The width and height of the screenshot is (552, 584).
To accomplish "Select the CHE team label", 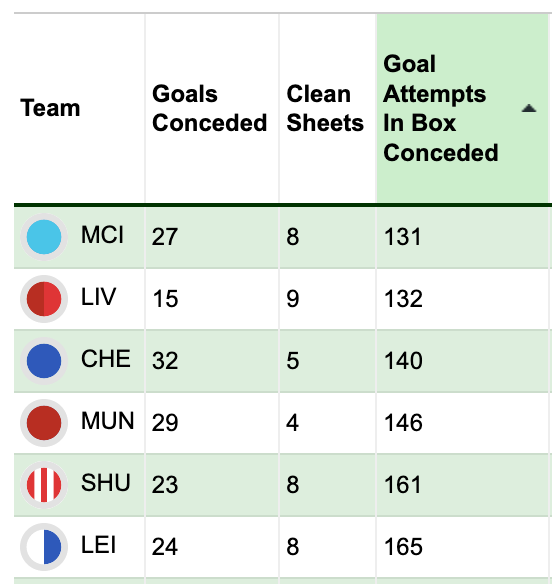I will [106, 359].
